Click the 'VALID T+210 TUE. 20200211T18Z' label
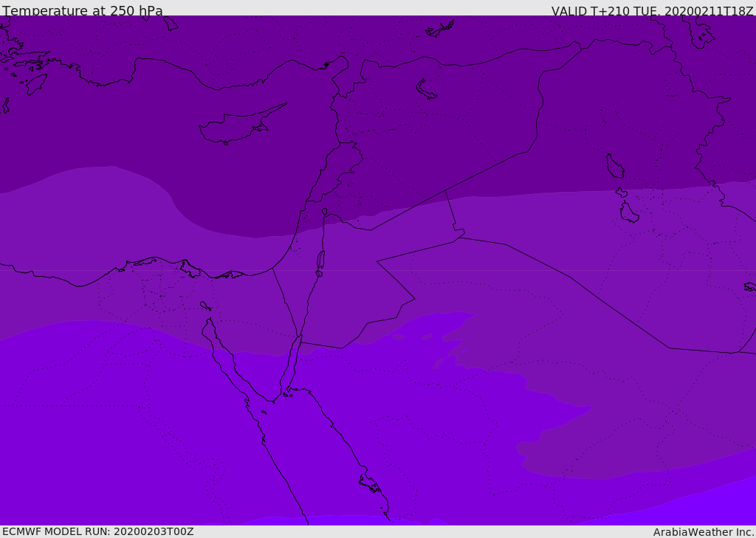 pos(653,10)
